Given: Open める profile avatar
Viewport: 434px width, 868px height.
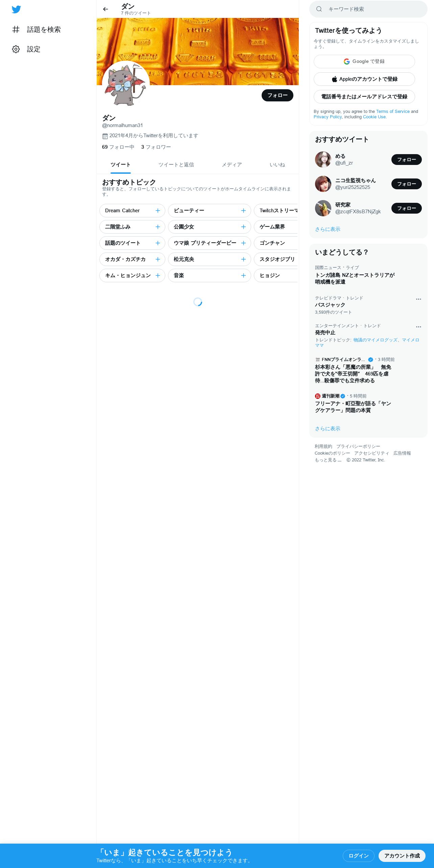Looking at the screenshot, I should pyautogui.click(x=323, y=160).
